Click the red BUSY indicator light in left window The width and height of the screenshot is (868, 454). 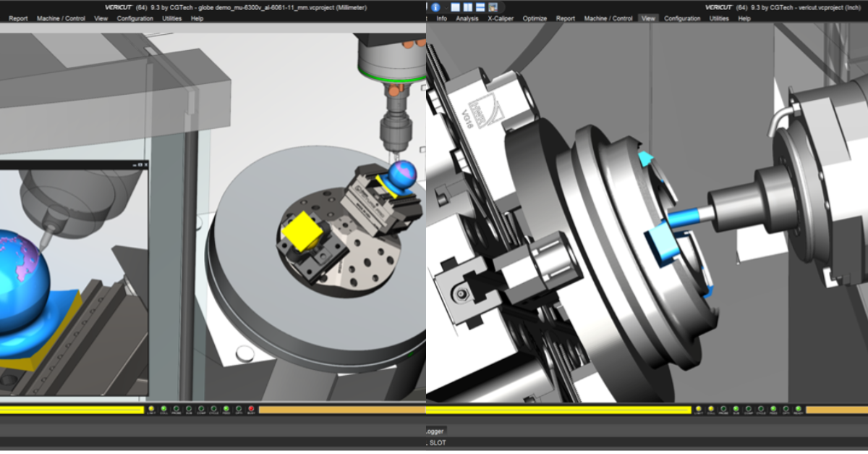pos(251,409)
